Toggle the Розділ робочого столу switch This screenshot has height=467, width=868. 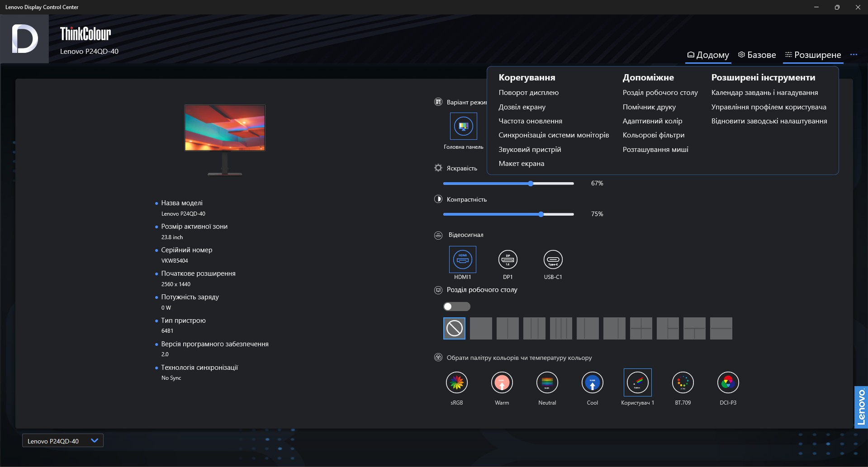click(x=457, y=307)
